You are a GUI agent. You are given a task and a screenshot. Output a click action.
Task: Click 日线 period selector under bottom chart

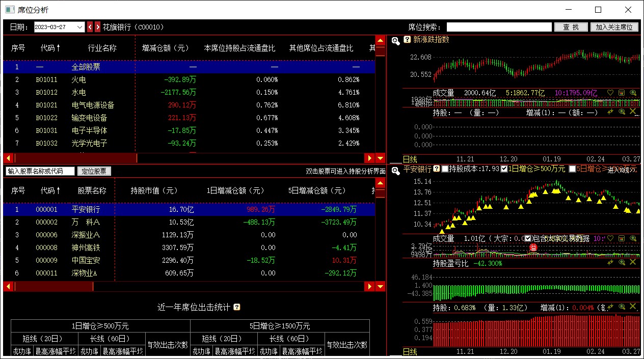click(x=410, y=352)
